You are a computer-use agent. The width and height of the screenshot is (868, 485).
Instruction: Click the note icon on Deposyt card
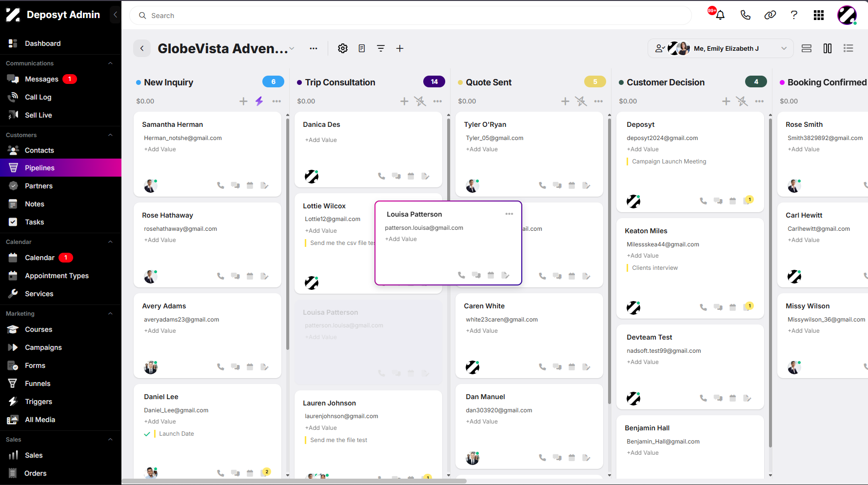[x=747, y=201]
